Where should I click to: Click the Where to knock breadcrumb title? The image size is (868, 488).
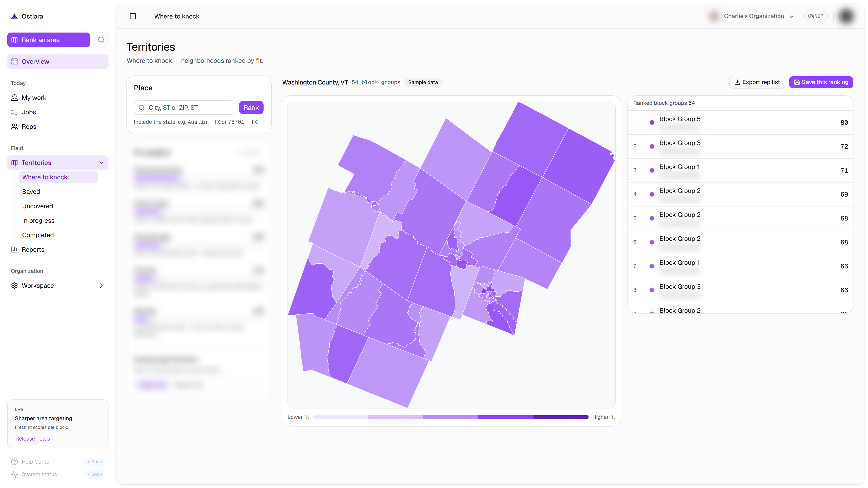click(x=177, y=16)
